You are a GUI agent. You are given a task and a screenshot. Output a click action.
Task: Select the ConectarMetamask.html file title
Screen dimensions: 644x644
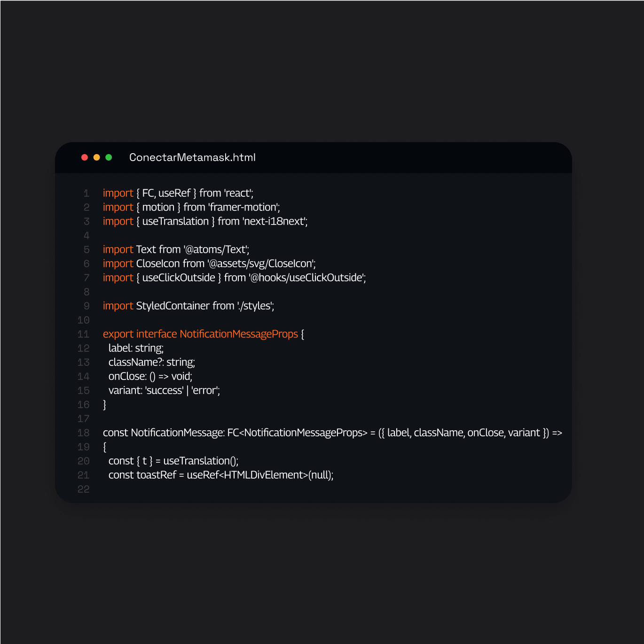tap(192, 157)
